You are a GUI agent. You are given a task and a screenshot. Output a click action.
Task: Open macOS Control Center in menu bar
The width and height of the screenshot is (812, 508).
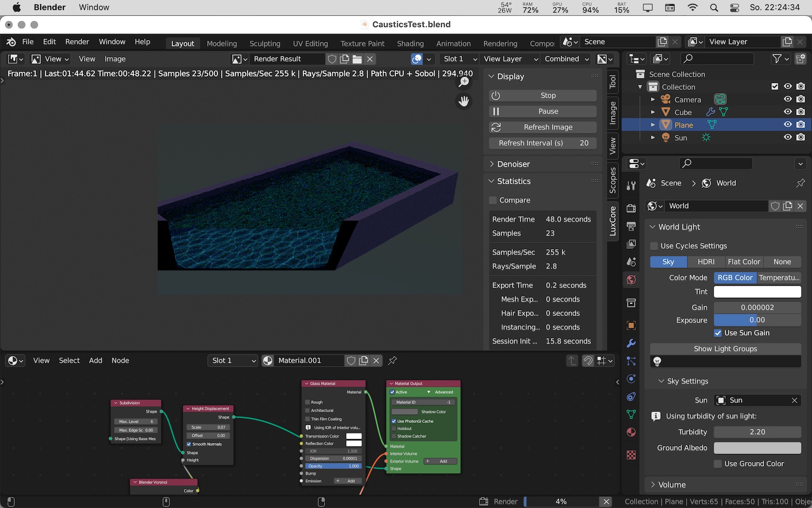click(734, 8)
